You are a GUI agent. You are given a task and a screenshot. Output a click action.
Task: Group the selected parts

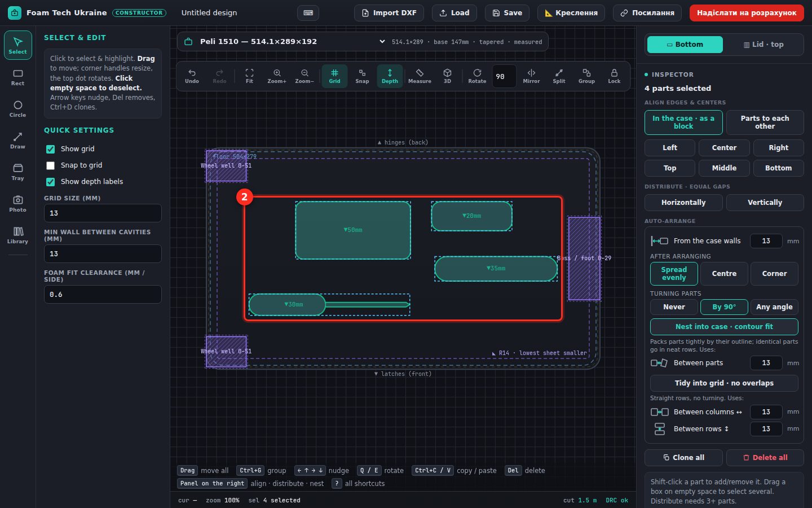(586, 76)
